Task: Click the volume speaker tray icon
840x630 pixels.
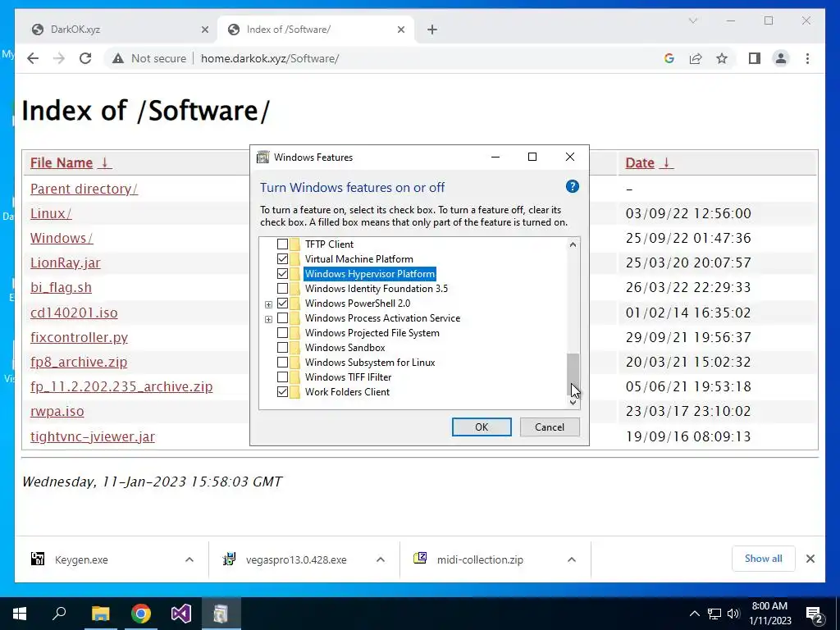Action: point(733,614)
